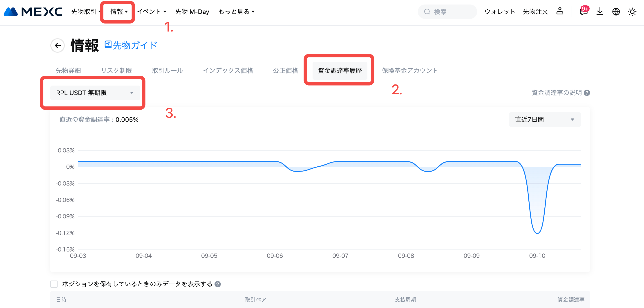The image size is (644, 308).
Task: Open the 先物ガイド link
Action: (131, 45)
